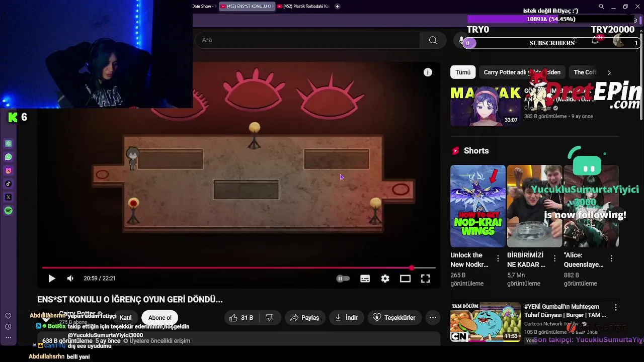Viewport: 644px width, 362px height.
Task: Open the sidebar three-dot more menu
Action: pyautogui.click(x=8, y=337)
